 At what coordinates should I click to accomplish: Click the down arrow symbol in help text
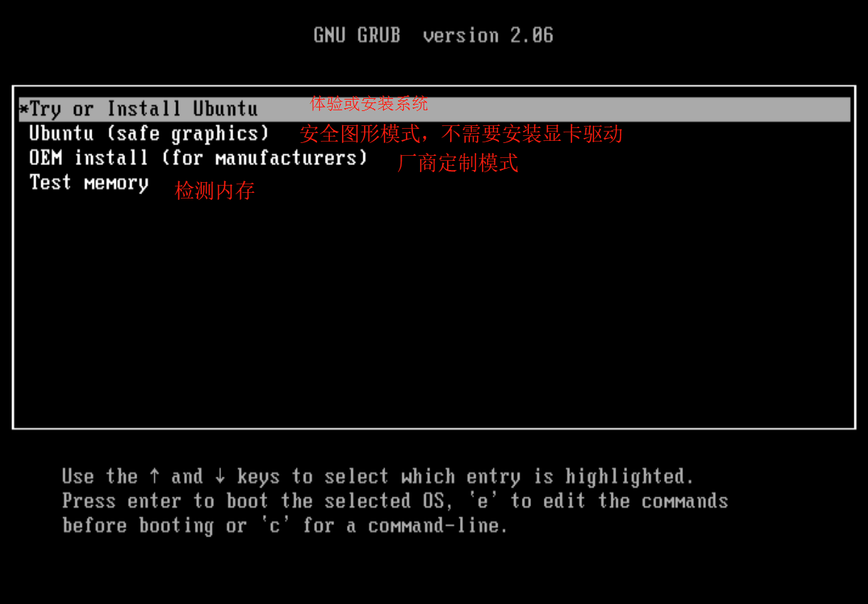pos(220,476)
